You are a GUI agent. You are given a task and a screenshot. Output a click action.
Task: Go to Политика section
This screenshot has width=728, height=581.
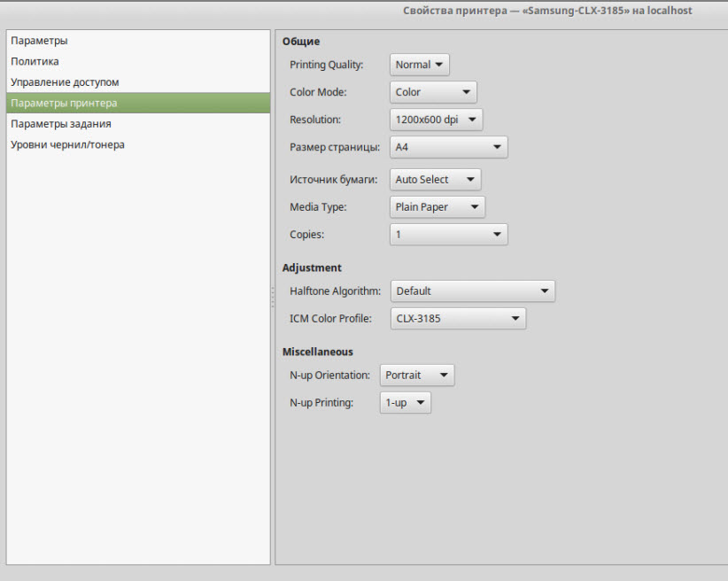click(x=35, y=62)
